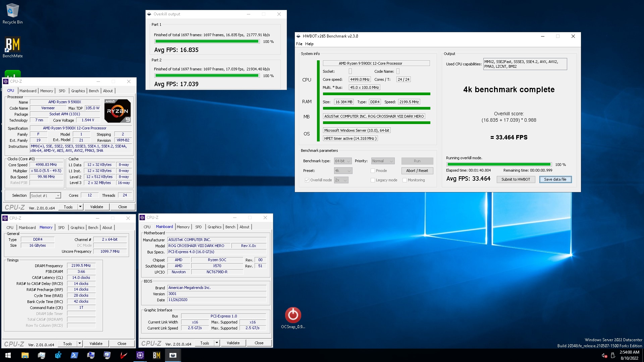The width and height of the screenshot is (644, 362).
Task: Click Mainboard tab in CPU-Z CPU window
Action: coord(28,91)
